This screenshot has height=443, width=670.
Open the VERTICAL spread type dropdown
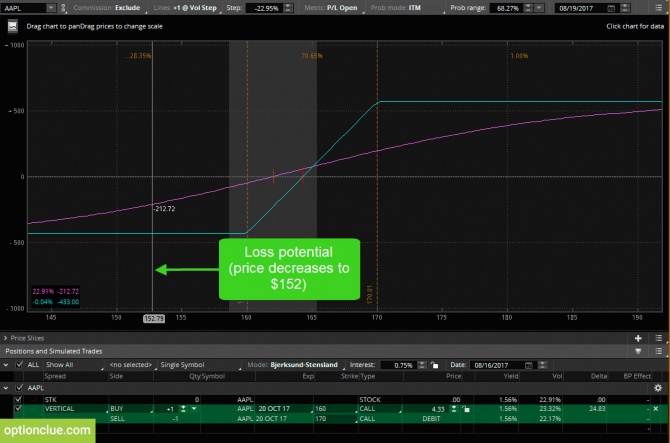pos(76,409)
